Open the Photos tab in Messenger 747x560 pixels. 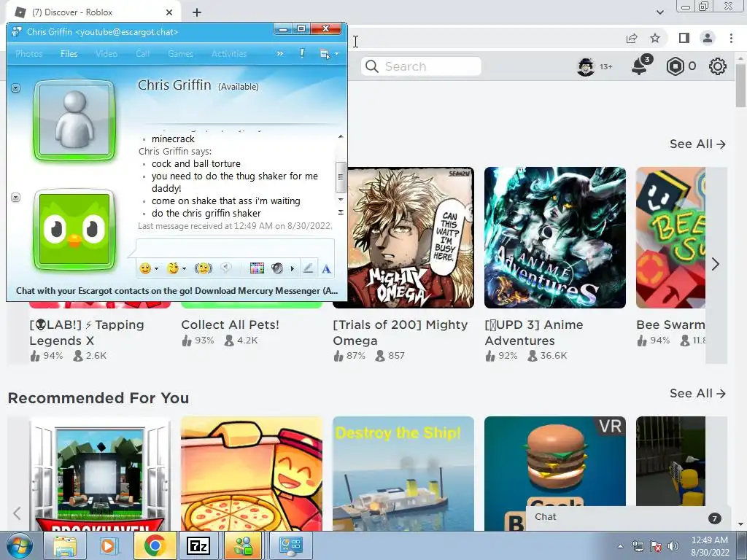29,54
